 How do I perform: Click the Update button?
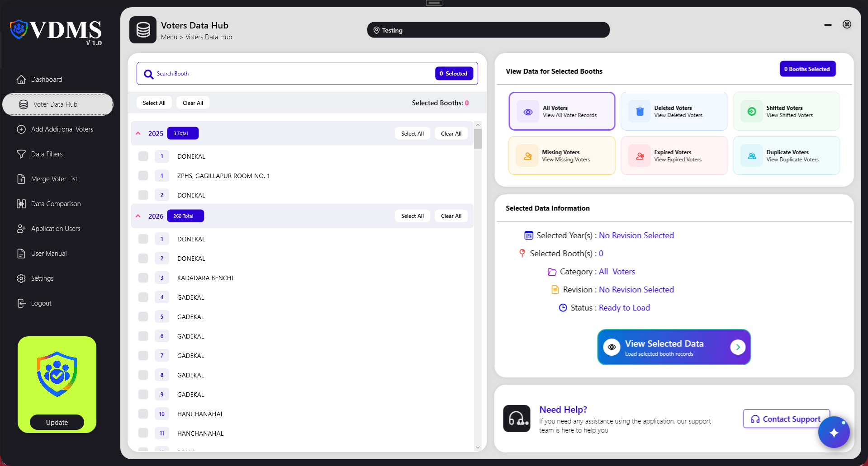coord(57,423)
